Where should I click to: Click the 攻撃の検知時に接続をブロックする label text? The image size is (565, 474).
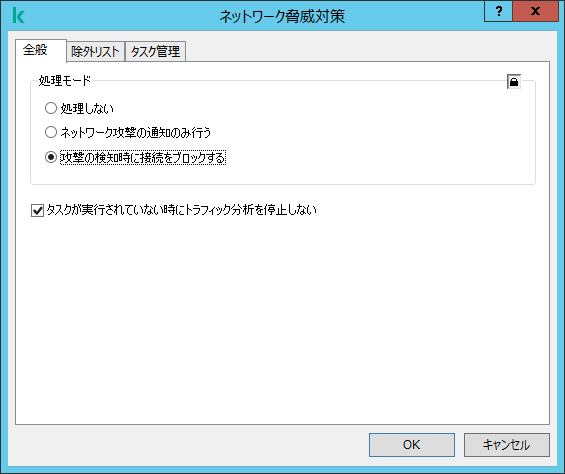(x=143, y=158)
